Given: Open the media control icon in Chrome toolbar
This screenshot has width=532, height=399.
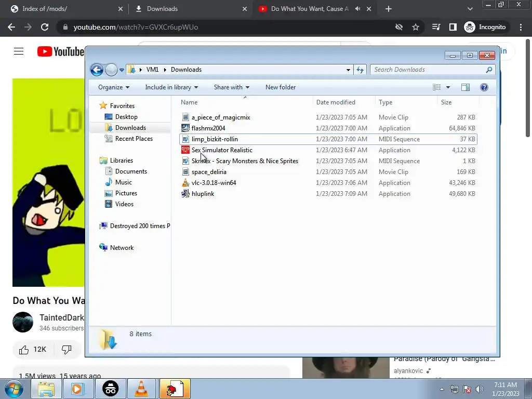Looking at the screenshot, I should pyautogui.click(x=436, y=27).
